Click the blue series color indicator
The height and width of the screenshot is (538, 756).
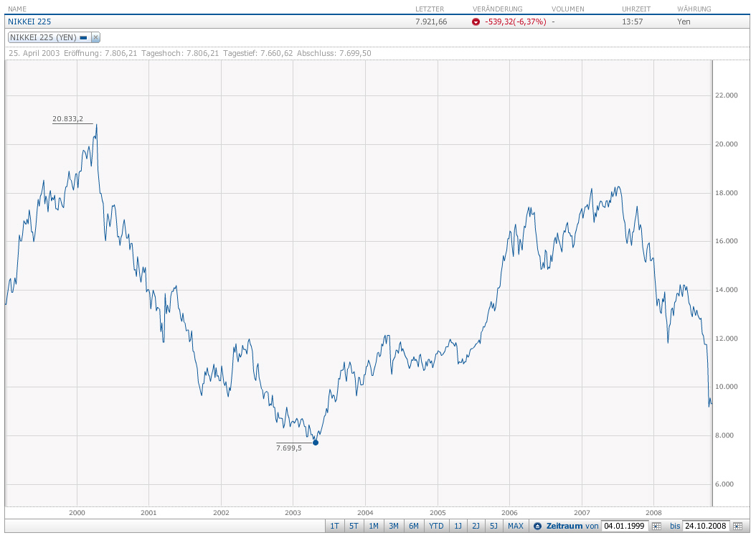point(83,37)
